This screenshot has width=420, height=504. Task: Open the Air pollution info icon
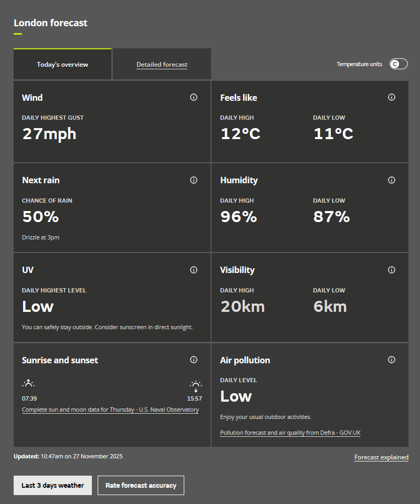(391, 360)
